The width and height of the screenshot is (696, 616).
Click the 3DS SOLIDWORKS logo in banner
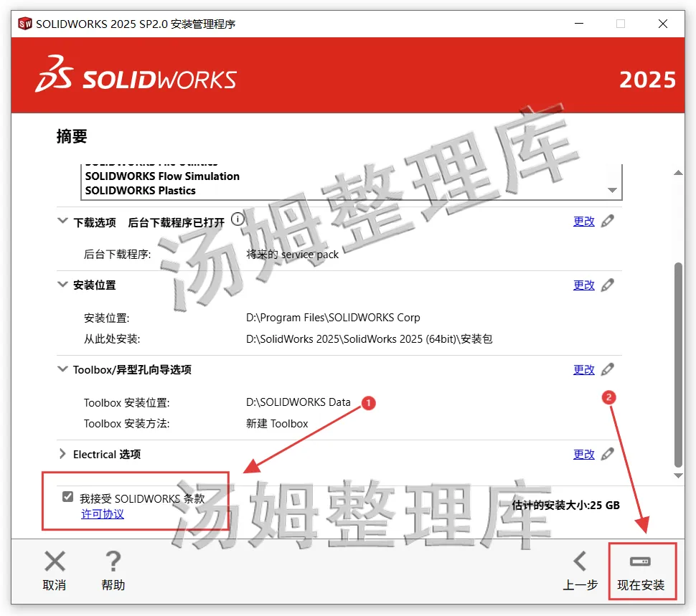(136, 75)
